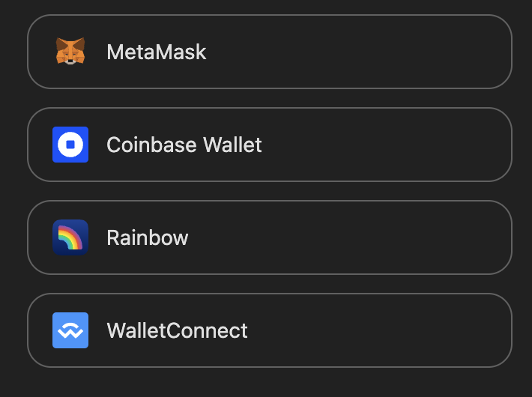The height and width of the screenshot is (397, 532).
Task: Open the WalletConnect connection option
Action: [x=270, y=330]
